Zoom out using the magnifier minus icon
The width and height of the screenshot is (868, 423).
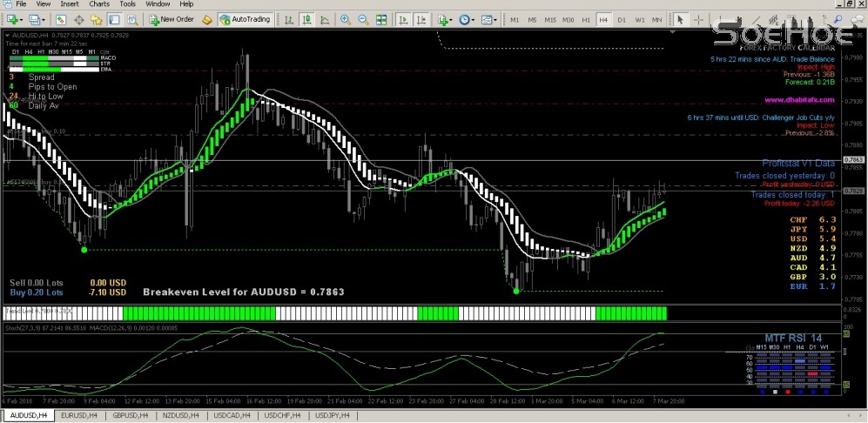pyautogui.click(x=362, y=18)
